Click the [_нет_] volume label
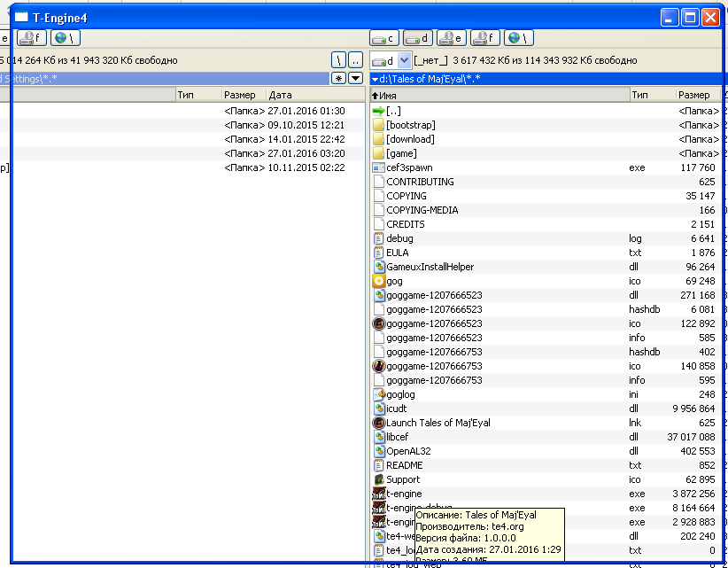Image resolution: width=728 pixels, height=568 pixels. coord(430,60)
